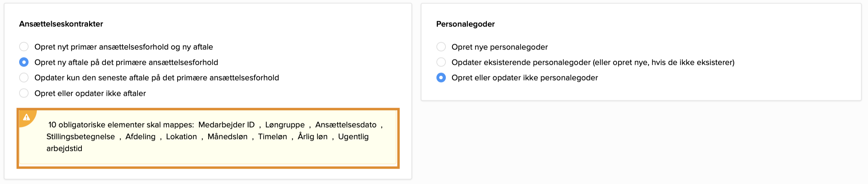
Task: Select radio button for 'Opret nyt primær ansættelsesforhold og ny aftale'
Action: 24,47
